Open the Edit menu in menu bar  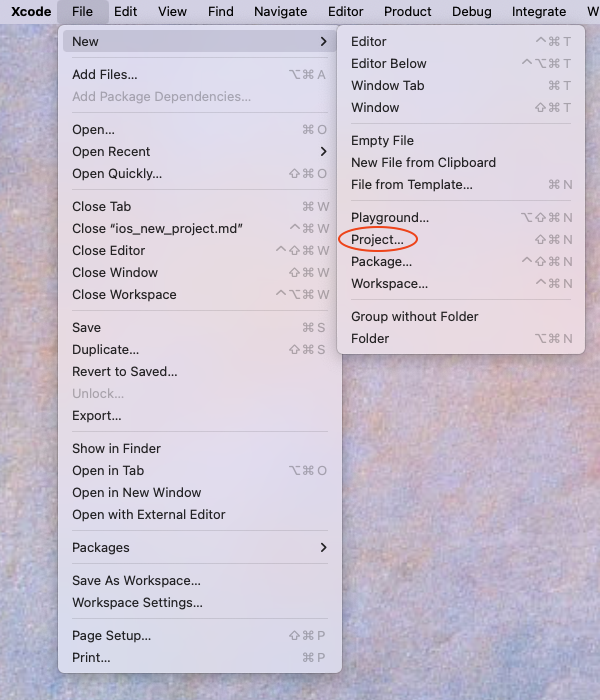tap(125, 12)
